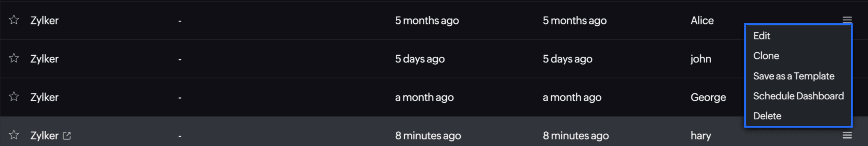Open the hamburger menu on hary's row
This screenshot has height=146, width=868.
click(847, 135)
